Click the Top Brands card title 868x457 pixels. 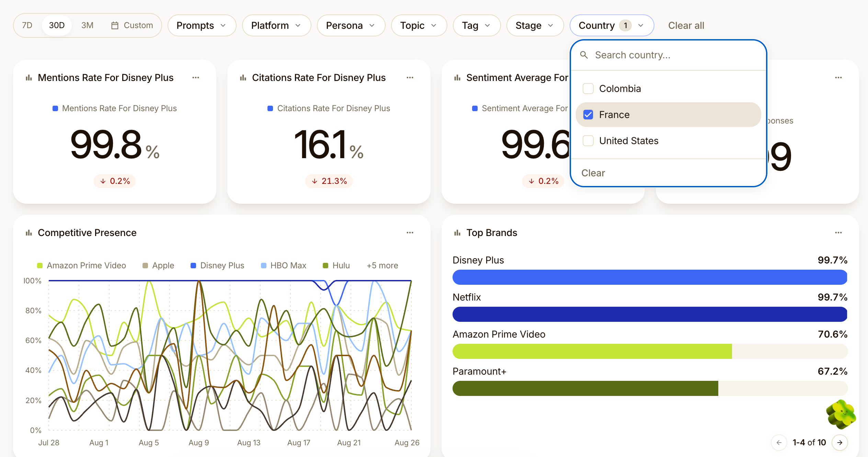[x=492, y=233]
